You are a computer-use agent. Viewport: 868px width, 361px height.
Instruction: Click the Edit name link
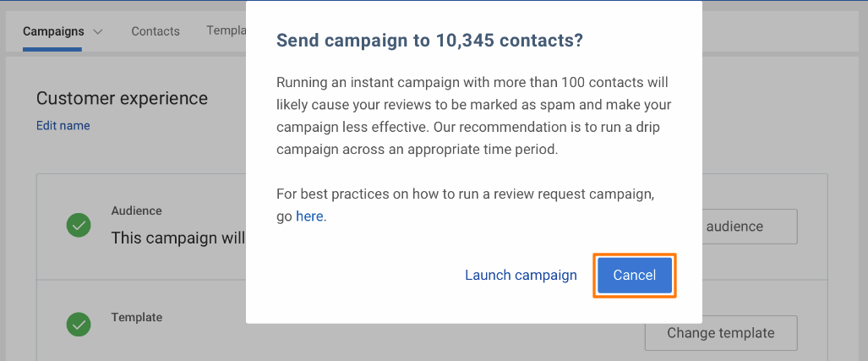63,126
